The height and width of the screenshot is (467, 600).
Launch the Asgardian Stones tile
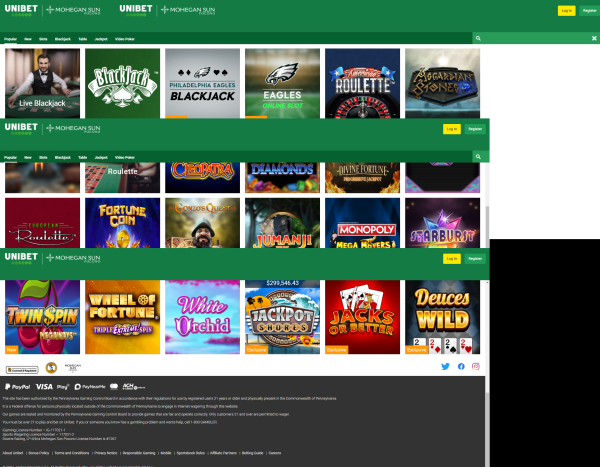(442, 83)
